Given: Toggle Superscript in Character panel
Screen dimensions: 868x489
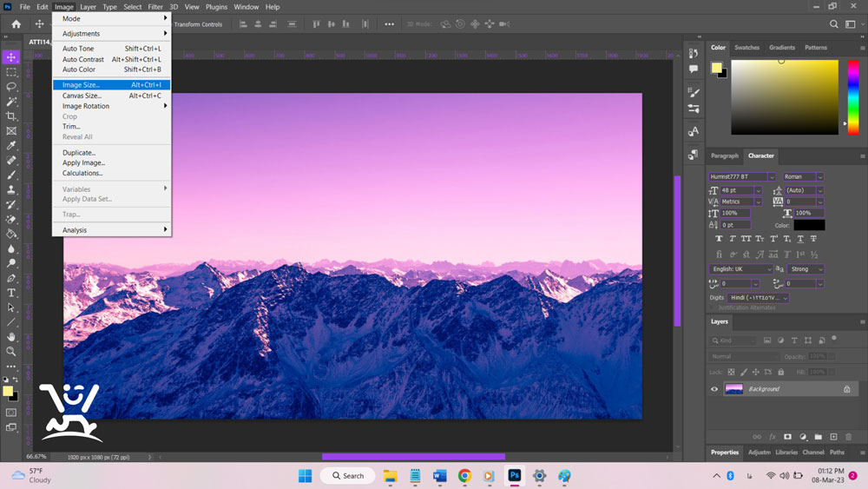Looking at the screenshot, I should [774, 239].
